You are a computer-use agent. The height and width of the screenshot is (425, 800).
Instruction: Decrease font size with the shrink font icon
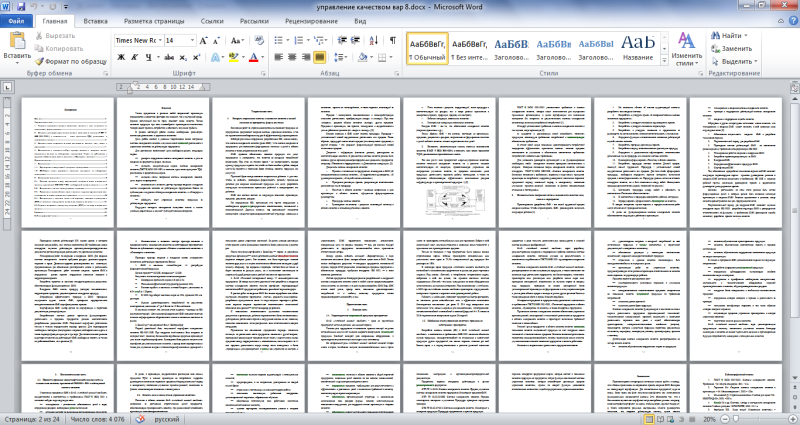[216, 40]
